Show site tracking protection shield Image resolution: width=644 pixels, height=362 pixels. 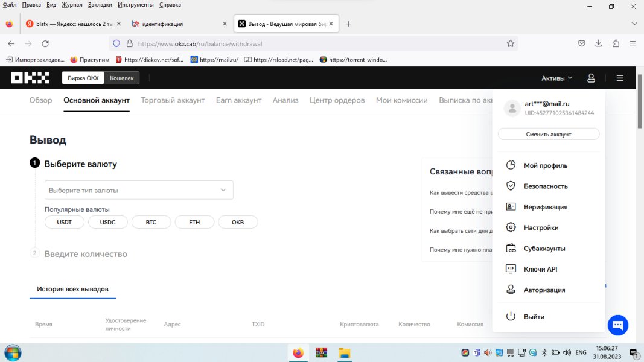pos(116,43)
